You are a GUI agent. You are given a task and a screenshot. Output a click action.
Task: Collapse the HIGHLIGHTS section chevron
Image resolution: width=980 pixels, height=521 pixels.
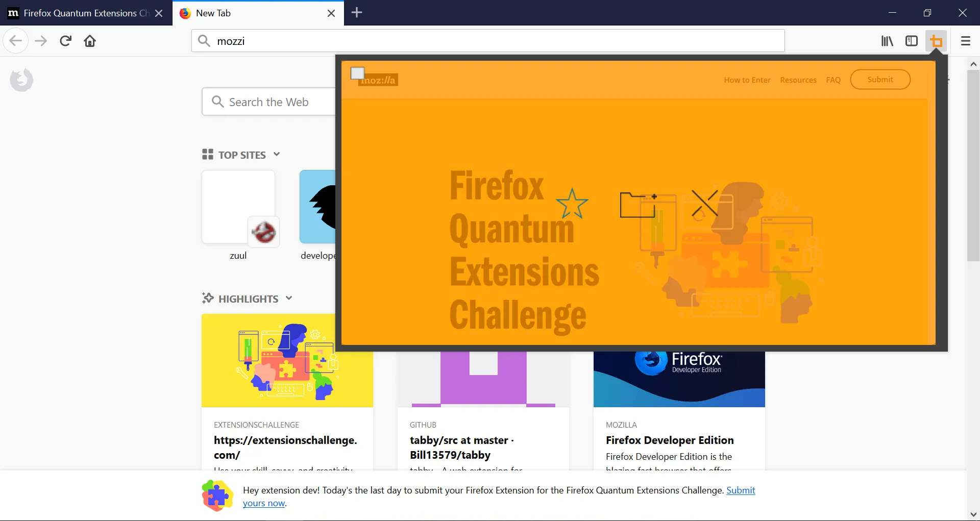coord(289,298)
